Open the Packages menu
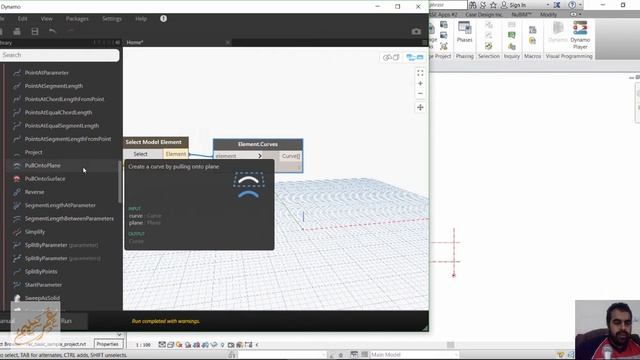The width and height of the screenshot is (640, 360). [x=77, y=19]
